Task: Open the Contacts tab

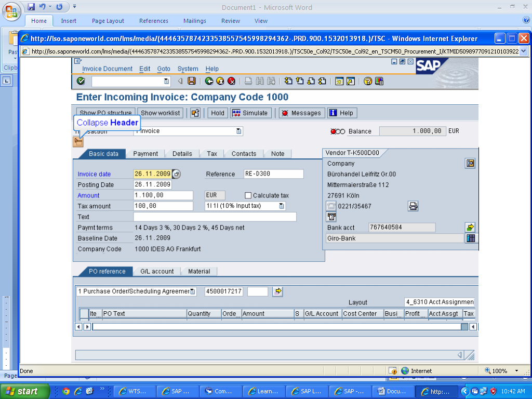Action: coord(244,154)
